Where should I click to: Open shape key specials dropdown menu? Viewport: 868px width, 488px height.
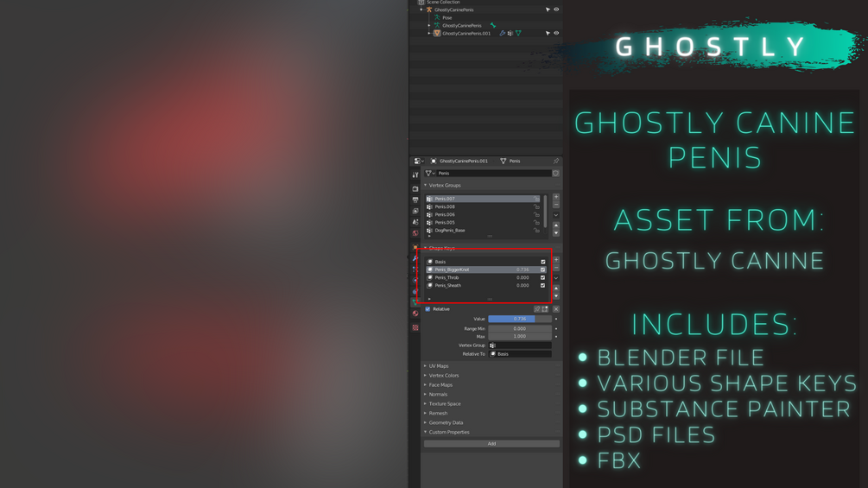coord(556,278)
